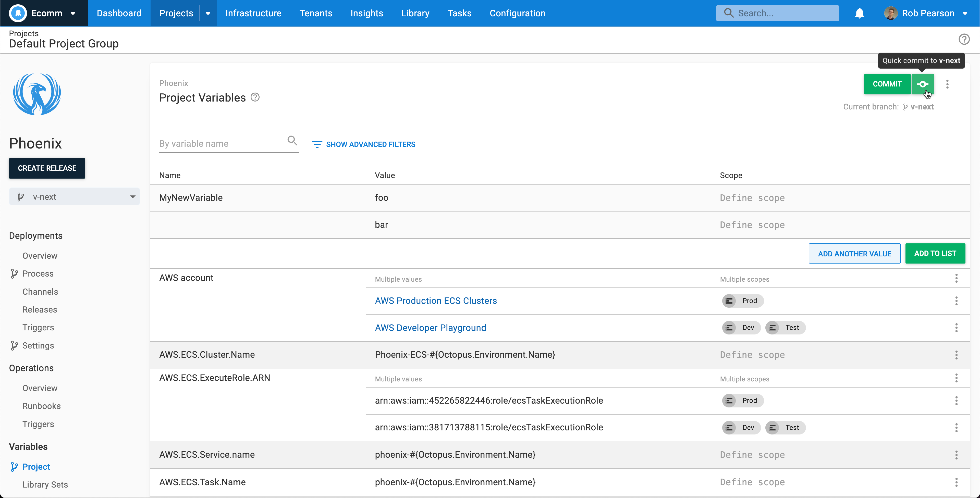The width and height of the screenshot is (980, 498).
Task: Click the variable search magnifier icon
Action: pyautogui.click(x=292, y=140)
